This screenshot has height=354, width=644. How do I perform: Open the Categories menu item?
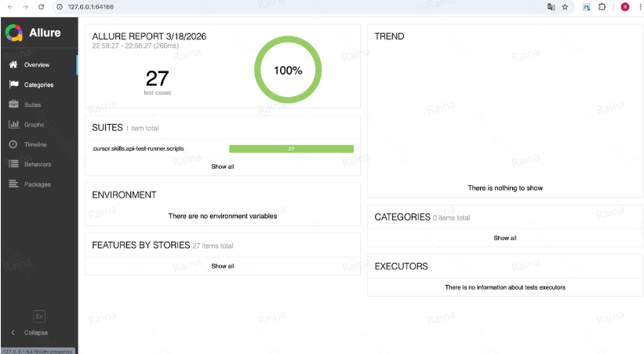[39, 85]
